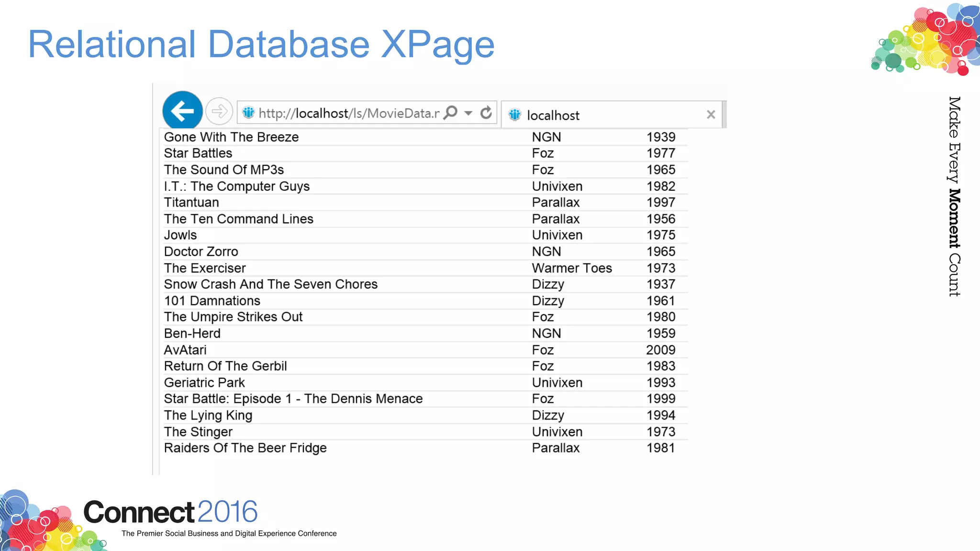980x551 pixels.
Task: Click the year 1981 cell
Action: (x=661, y=448)
